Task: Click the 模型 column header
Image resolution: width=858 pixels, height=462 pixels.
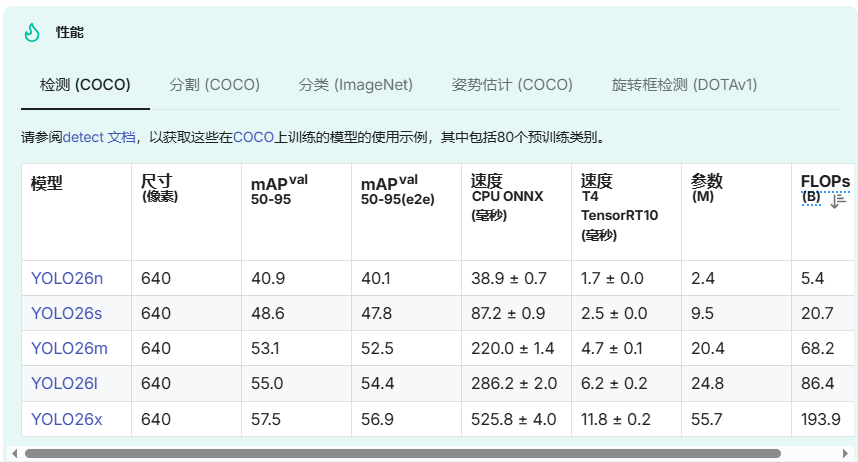Action: coord(77,212)
